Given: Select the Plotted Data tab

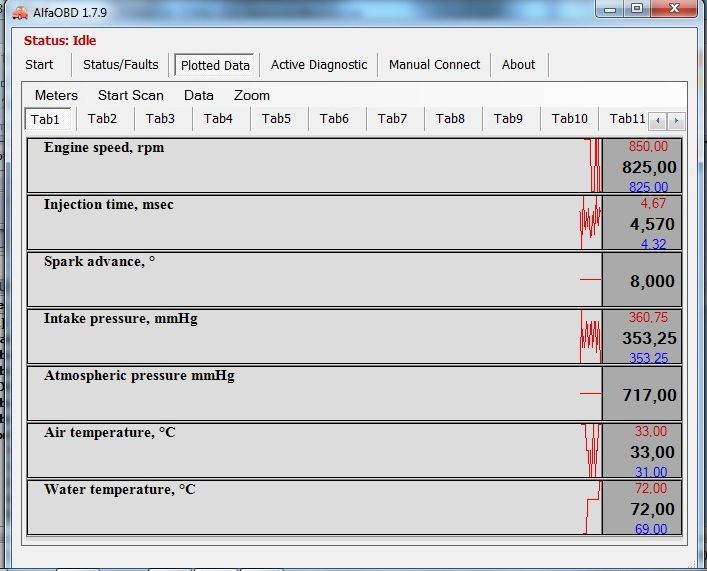Looking at the screenshot, I should coord(215,66).
